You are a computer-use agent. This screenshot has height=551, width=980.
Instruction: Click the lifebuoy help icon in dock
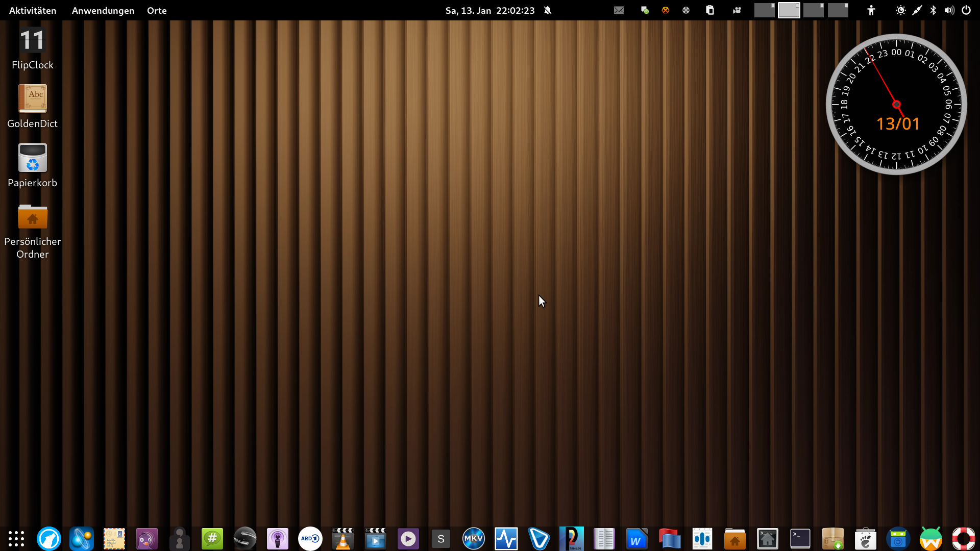[963, 539]
